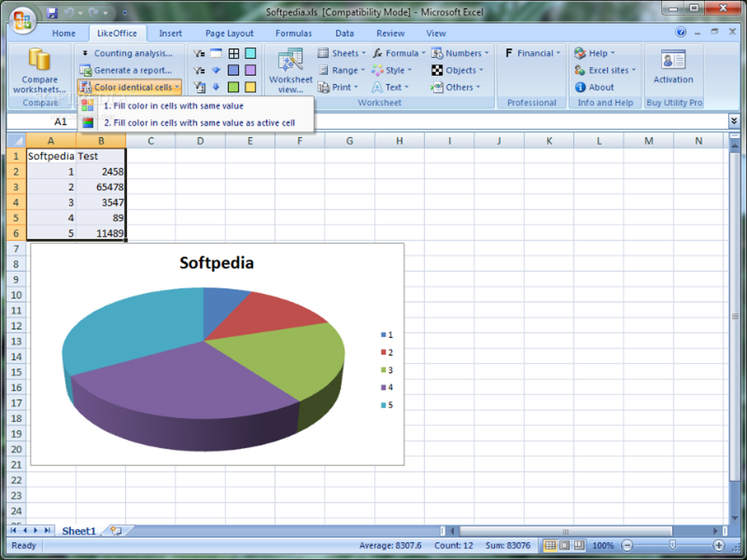Click Counting analysis button
The height and width of the screenshot is (560, 747).
click(x=127, y=53)
